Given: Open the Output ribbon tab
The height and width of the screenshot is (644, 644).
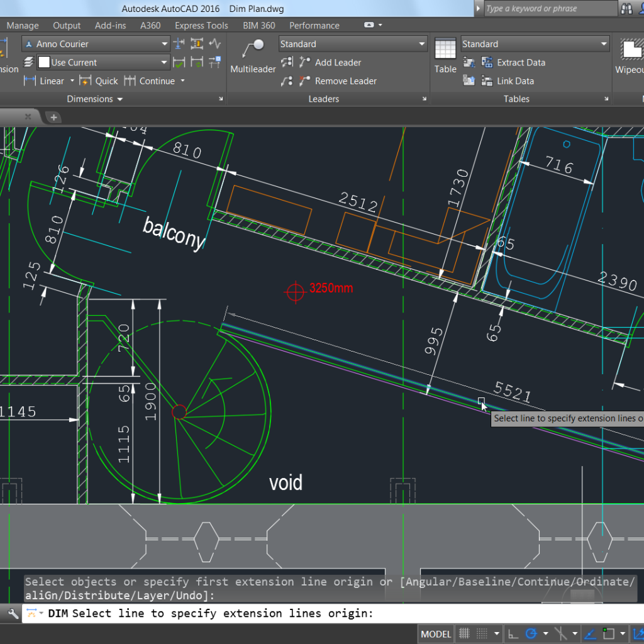Looking at the screenshot, I should click(67, 25).
